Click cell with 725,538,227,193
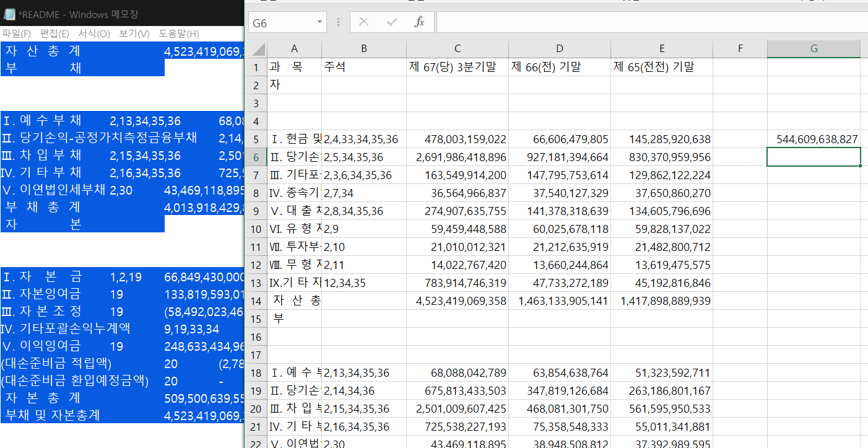The image size is (868, 448). [x=458, y=426]
